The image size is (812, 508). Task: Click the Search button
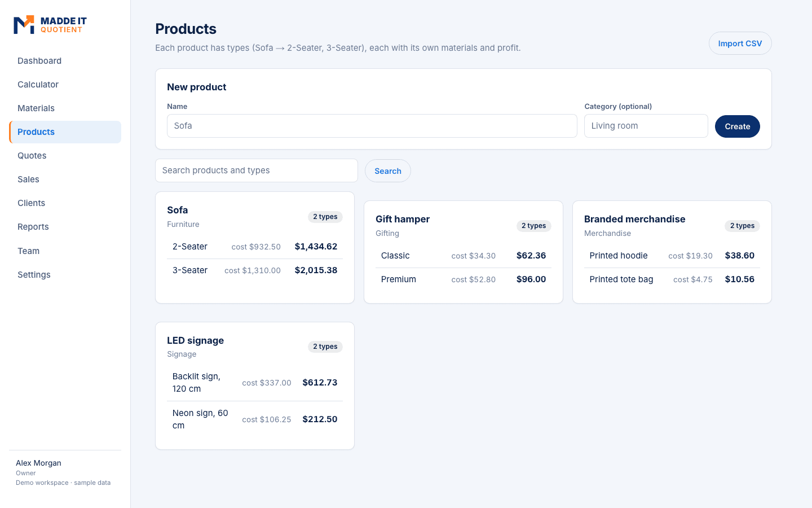pyautogui.click(x=388, y=171)
